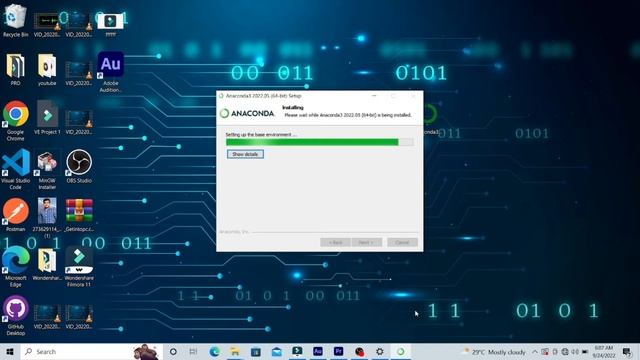Open Settings gear on the taskbar

pos(380,351)
